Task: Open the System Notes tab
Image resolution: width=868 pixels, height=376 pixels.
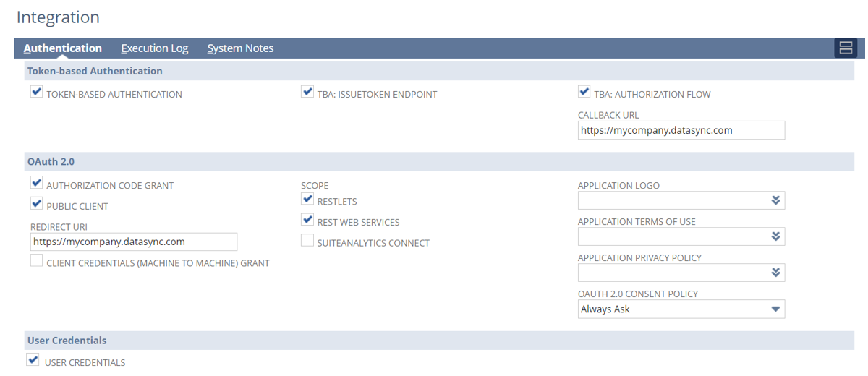Action: (240, 48)
